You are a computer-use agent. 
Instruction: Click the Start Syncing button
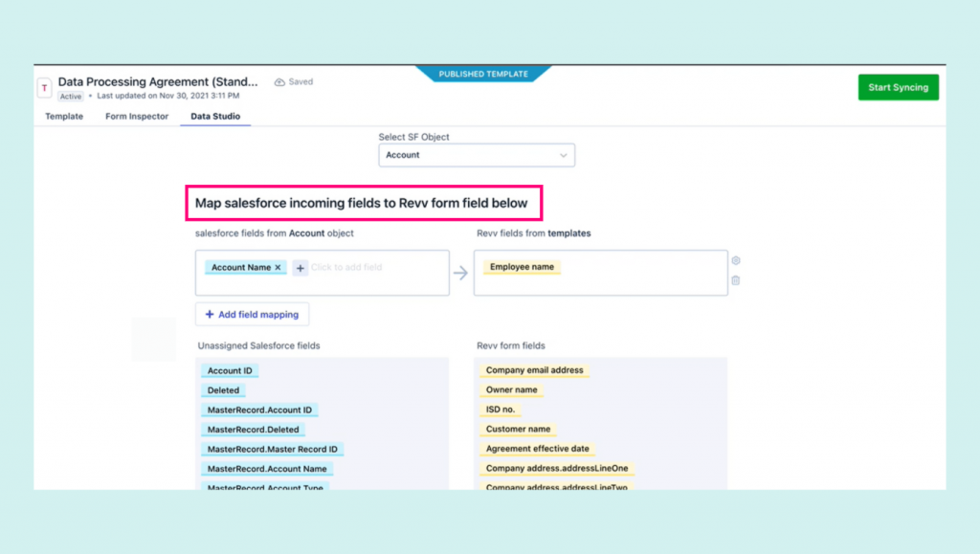[898, 87]
